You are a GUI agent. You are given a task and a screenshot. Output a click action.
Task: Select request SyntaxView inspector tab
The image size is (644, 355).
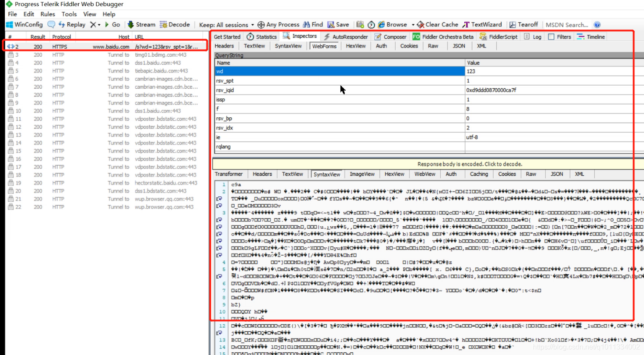coord(289,46)
